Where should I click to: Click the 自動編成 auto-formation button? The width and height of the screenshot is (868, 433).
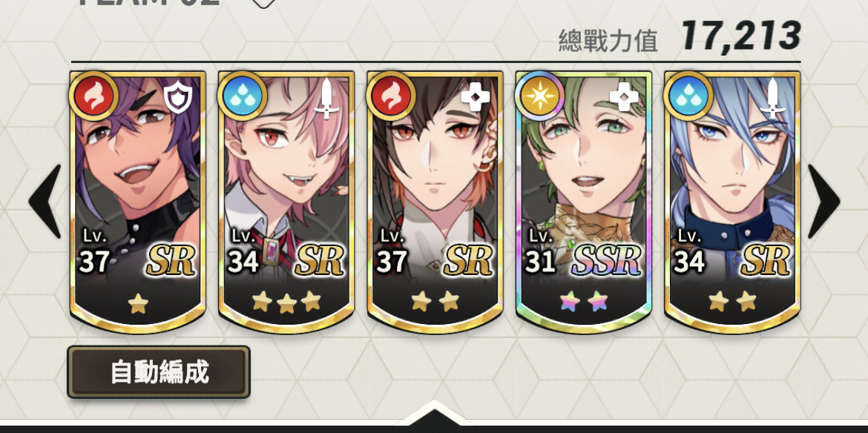(x=159, y=372)
